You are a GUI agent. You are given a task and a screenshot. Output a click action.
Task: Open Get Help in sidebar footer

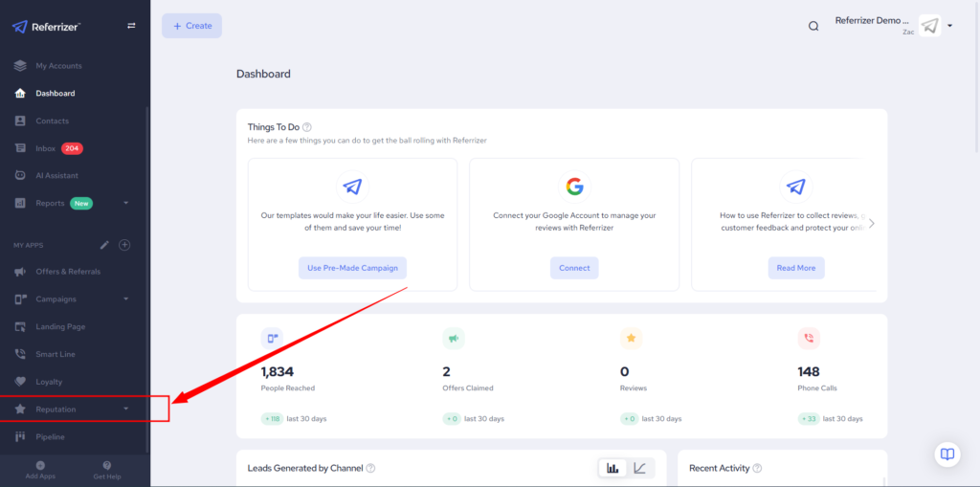click(106, 469)
